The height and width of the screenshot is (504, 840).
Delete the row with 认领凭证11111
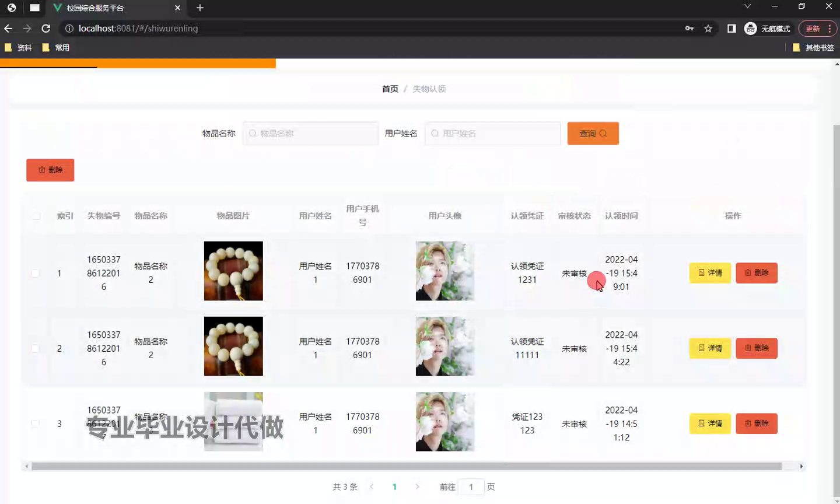coord(757,348)
